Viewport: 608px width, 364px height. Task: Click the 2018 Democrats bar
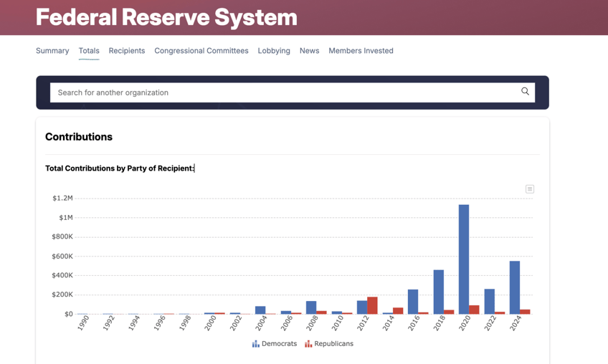click(x=439, y=292)
